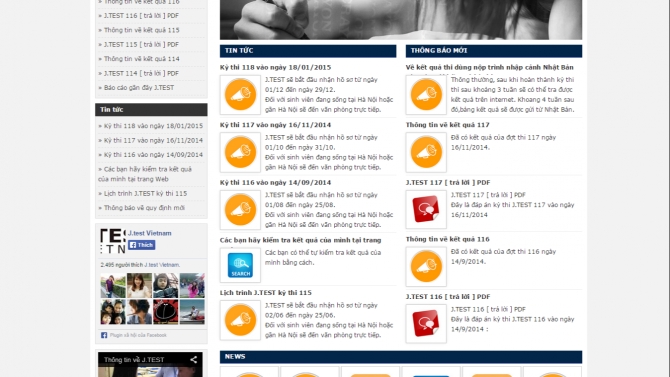Open sidebar link J.TEST 116 [ trả lời ] PDF
Image resolution: width=670 pixels, height=377 pixels.
click(141, 16)
